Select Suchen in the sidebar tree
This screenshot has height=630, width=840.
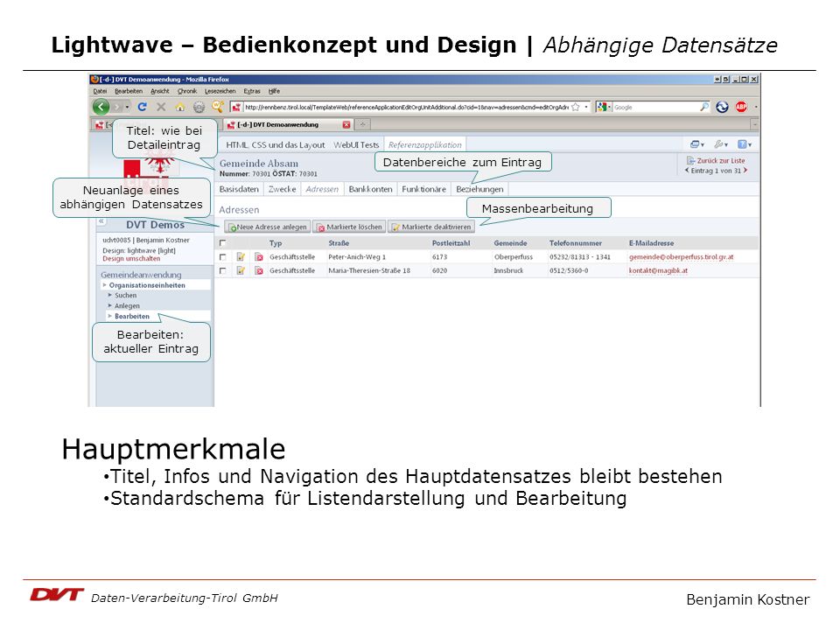125,295
